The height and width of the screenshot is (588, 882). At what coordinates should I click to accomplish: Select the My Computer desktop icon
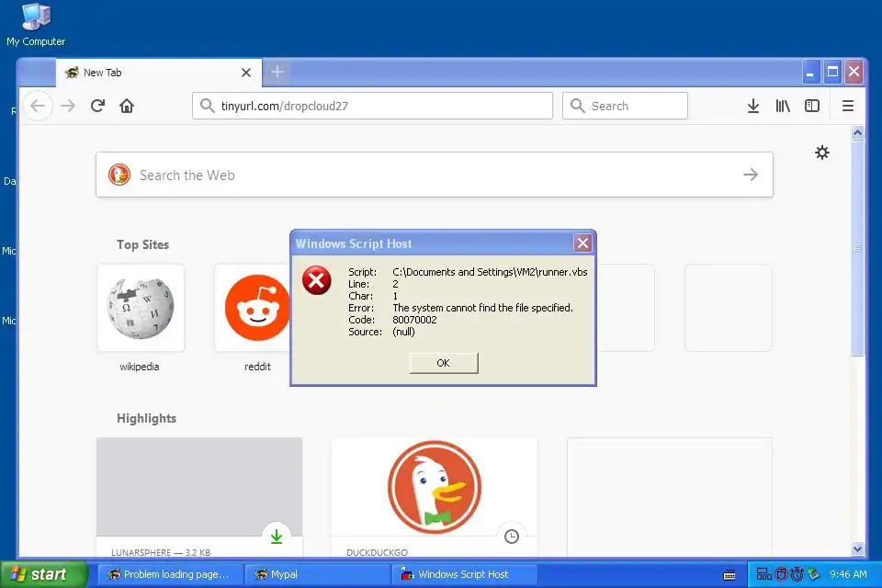[x=36, y=25]
